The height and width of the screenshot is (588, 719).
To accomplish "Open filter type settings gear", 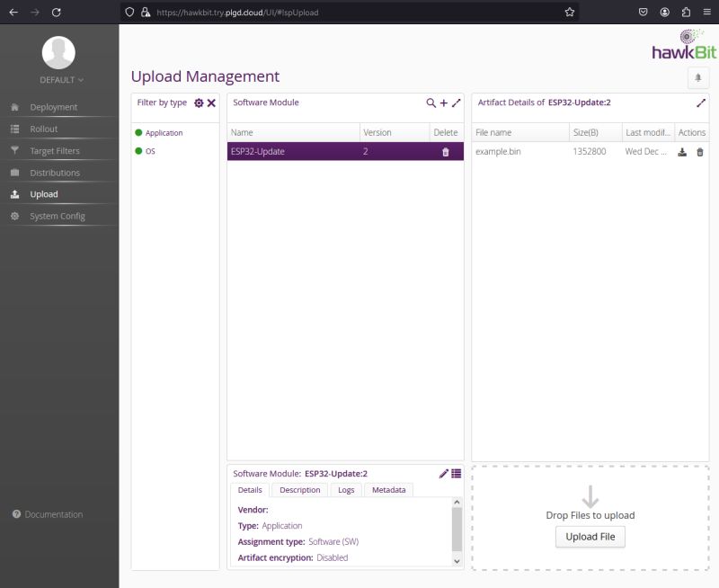I will click(199, 102).
